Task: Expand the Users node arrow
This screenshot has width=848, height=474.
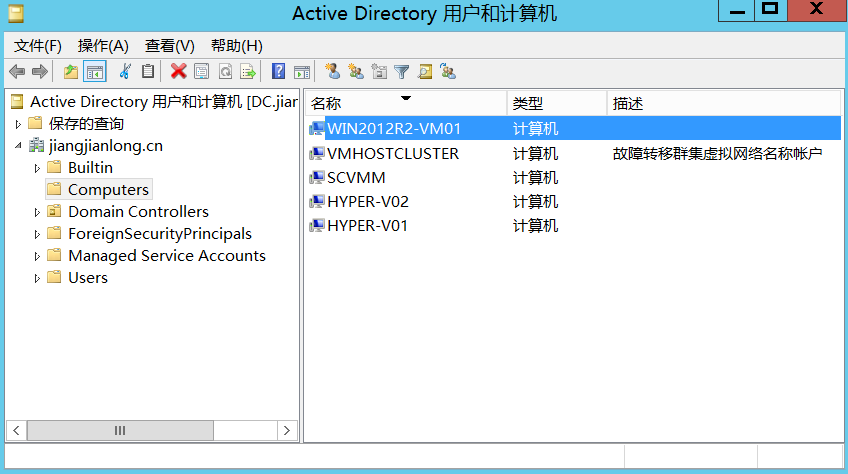Action: tap(37, 278)
